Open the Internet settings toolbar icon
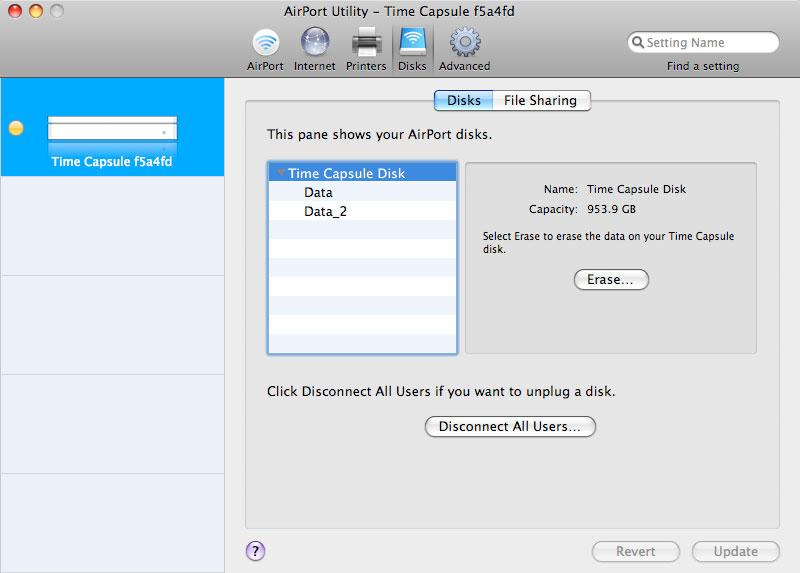Viewport: 800px width, 573px height. (314, 50)
